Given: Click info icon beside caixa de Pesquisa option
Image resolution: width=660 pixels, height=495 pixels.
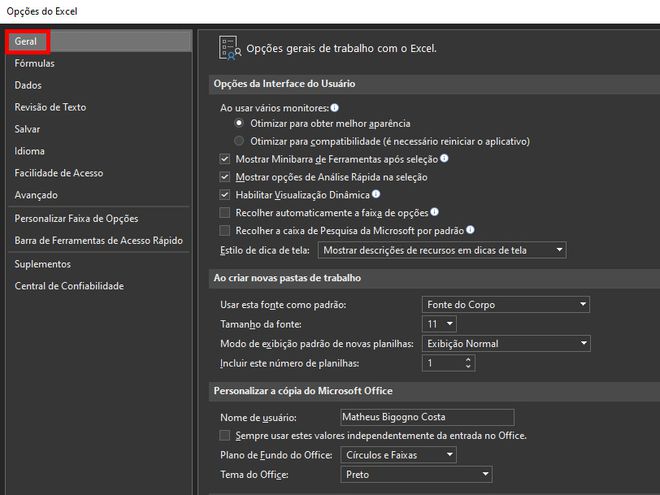Looking at the screenshot, I should point(470,229).
